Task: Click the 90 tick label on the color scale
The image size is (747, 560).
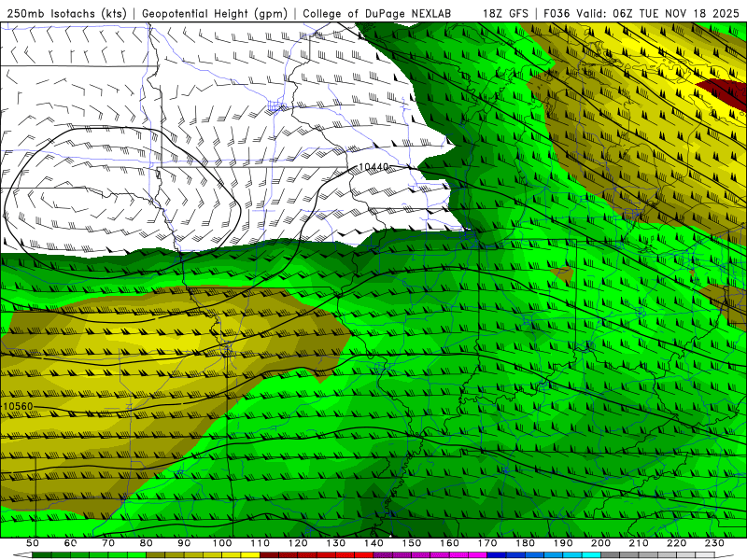Action: (x=184, y=543)
